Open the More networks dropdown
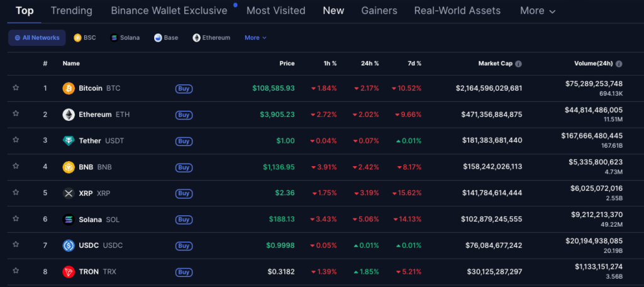This screenshot has width=644, height=287. point(255,38)
